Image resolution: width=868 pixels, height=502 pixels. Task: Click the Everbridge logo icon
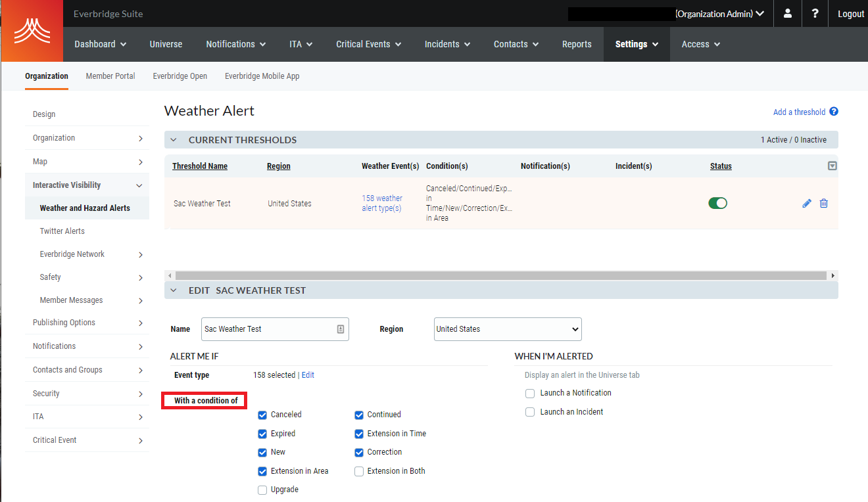(x=32, y=31)
